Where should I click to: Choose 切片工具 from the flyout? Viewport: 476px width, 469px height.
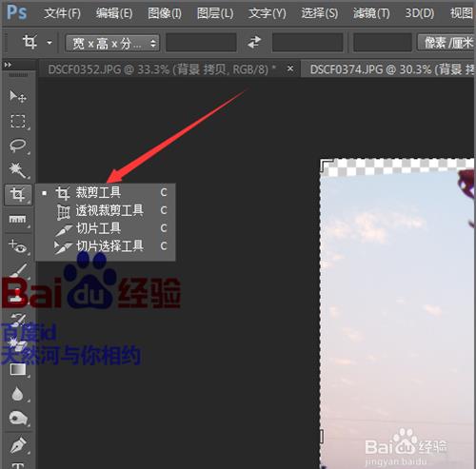pos(105,228)
